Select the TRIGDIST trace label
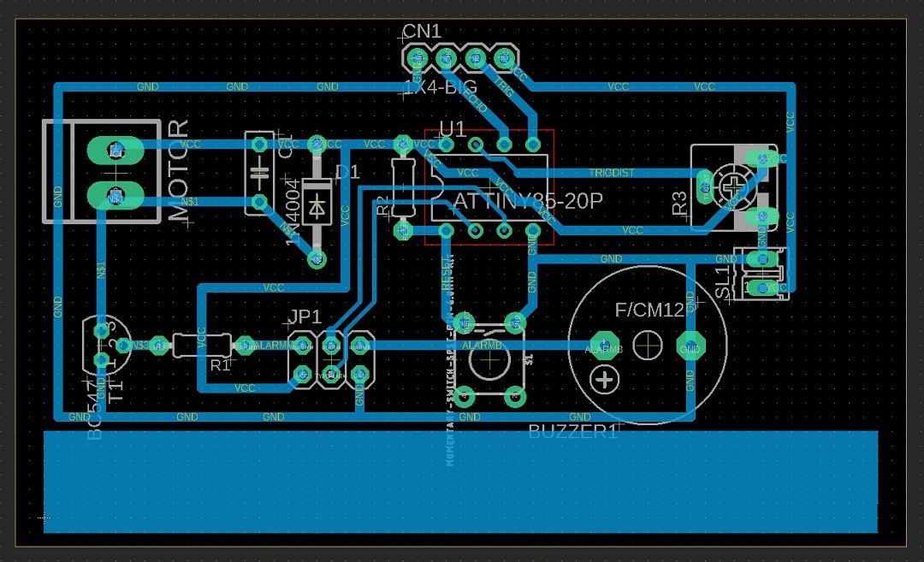This screenshot has height=562, width=924. pos(611,173)
